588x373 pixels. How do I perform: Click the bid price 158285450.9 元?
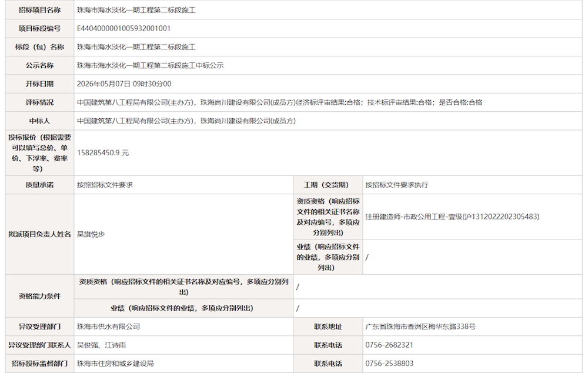[103, 153]
